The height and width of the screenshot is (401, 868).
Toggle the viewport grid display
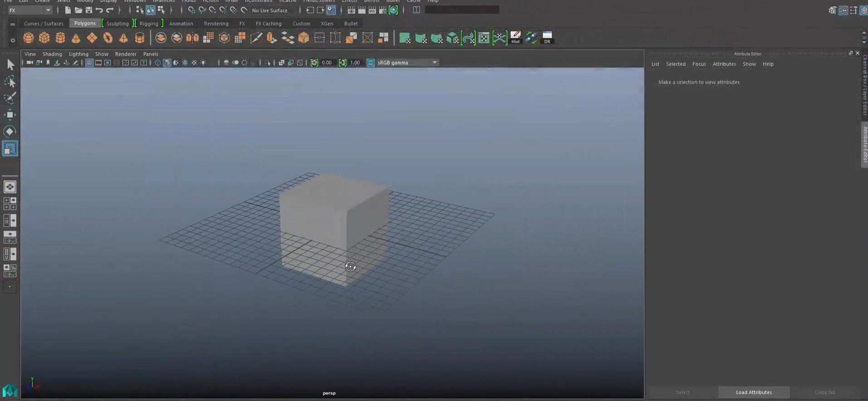89,63
